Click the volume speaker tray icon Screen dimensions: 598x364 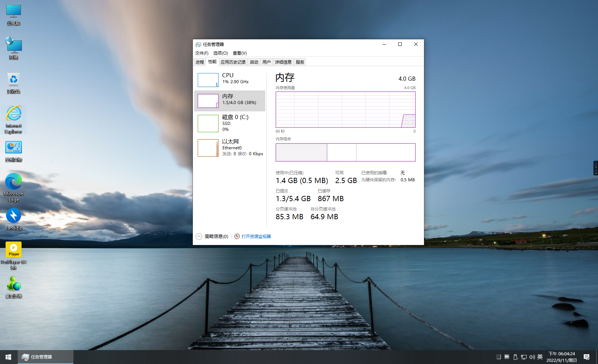click(x=532, y=357)
